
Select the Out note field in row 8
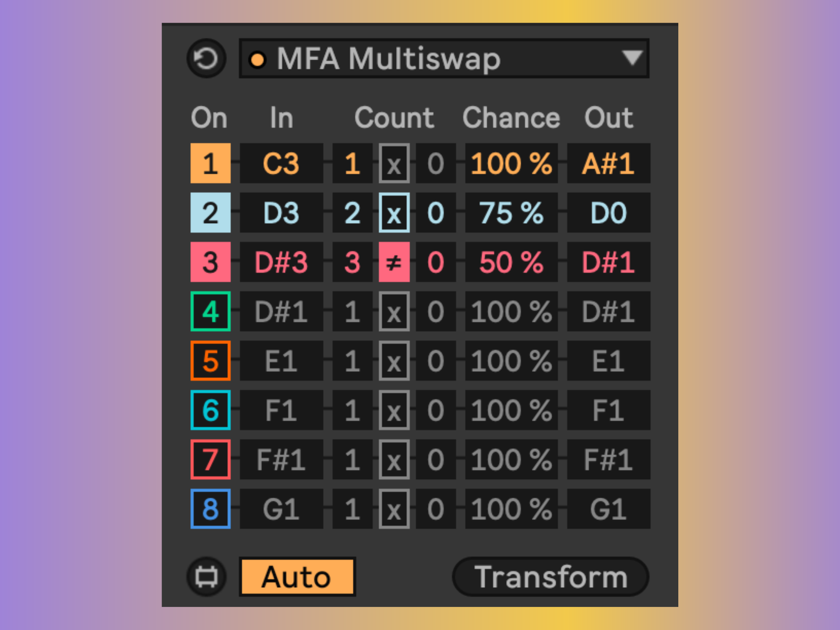609,509
